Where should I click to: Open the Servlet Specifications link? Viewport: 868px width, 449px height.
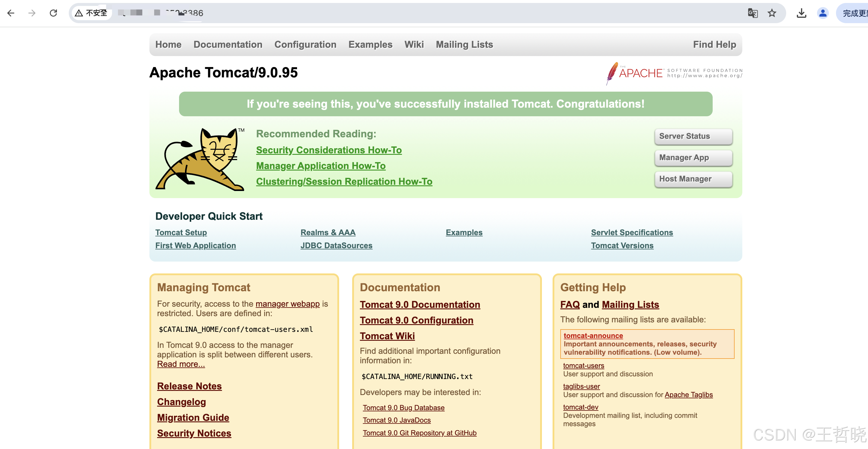click(632, 233)
